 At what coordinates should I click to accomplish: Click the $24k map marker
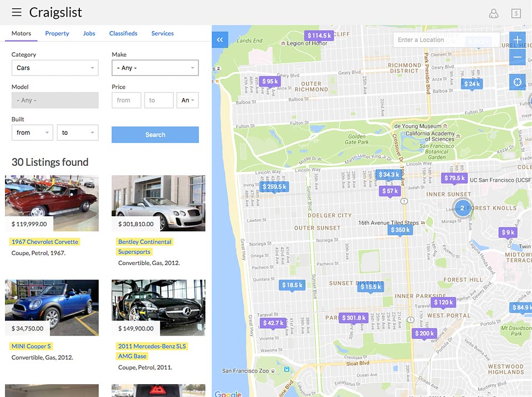tap(472, 84)
